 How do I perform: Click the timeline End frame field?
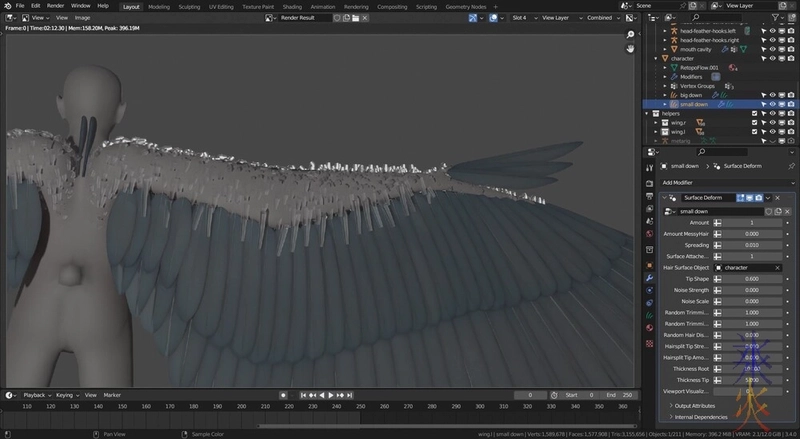coord(618,395)
